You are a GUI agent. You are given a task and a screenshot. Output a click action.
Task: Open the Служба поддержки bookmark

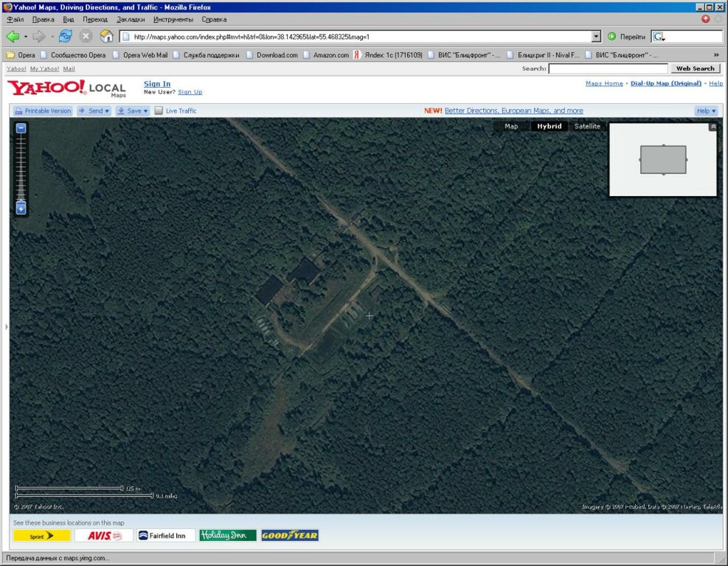click(x=206, y=55)
